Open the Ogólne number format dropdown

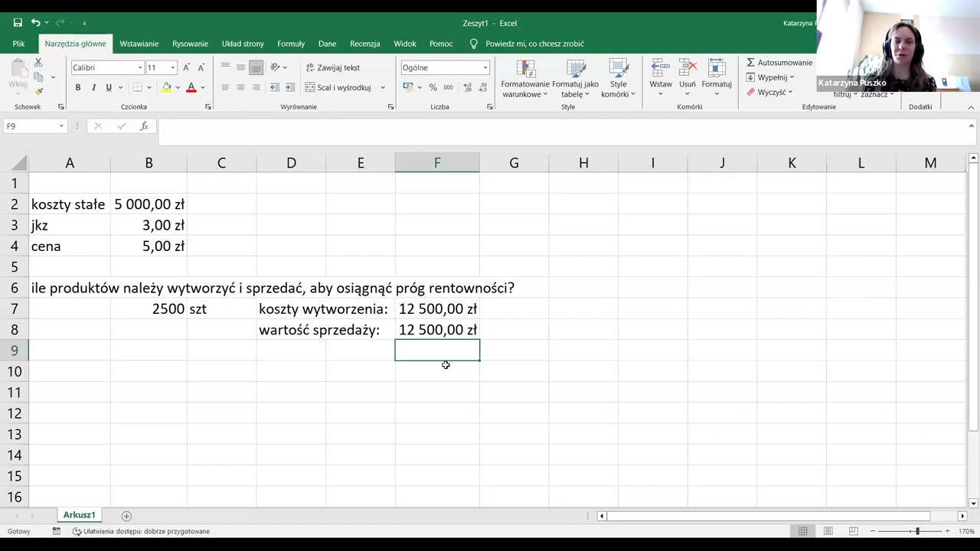click(x=485, y=67)
